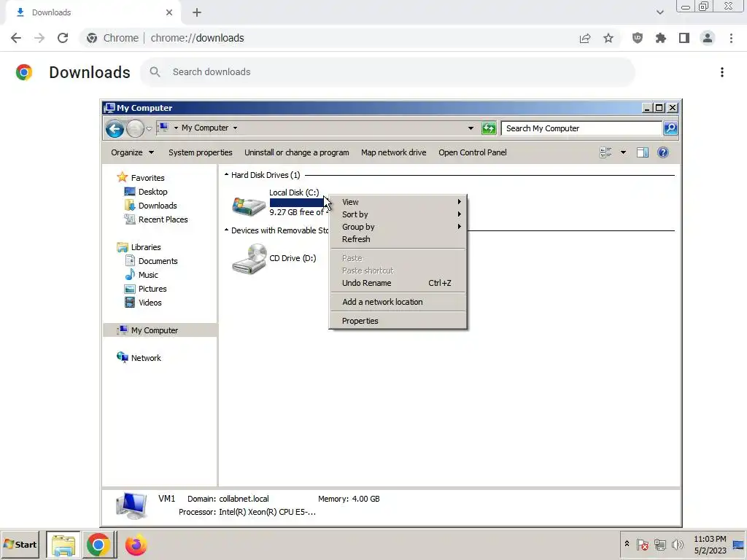Viewport: 747px width, 560px height.
Task: Open Sort by submenu
Action: pyautogui.click(x=398, y=214)
